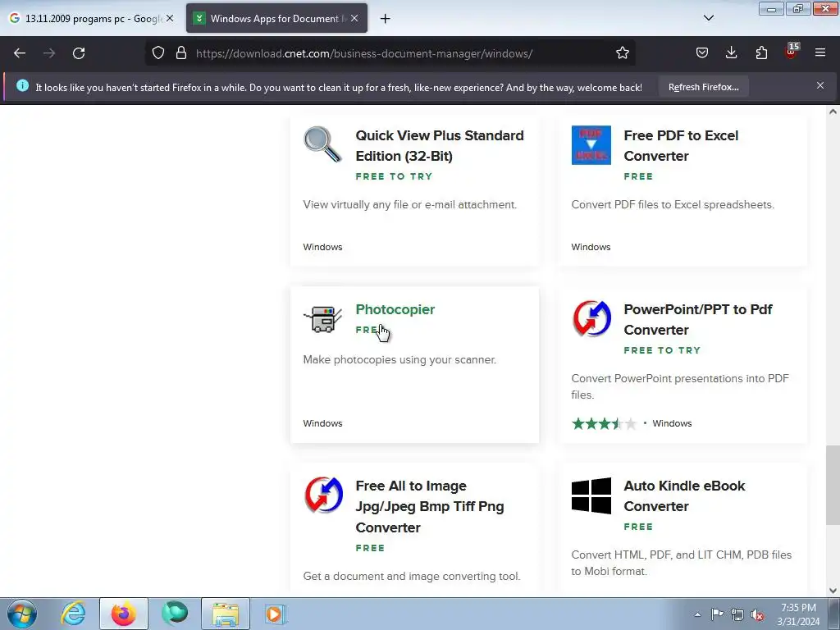Open the extensions puzzle icon

761,53
